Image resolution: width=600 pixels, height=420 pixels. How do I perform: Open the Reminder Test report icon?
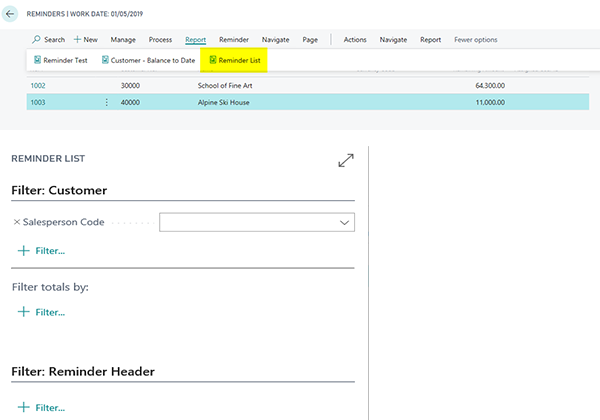click(x=37, y=60)
